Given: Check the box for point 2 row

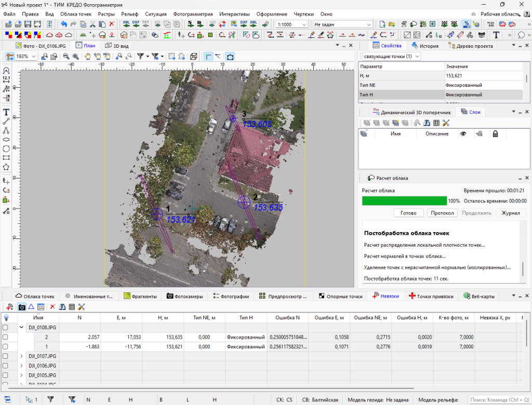Looking at the screenshot, I should 5,337.
